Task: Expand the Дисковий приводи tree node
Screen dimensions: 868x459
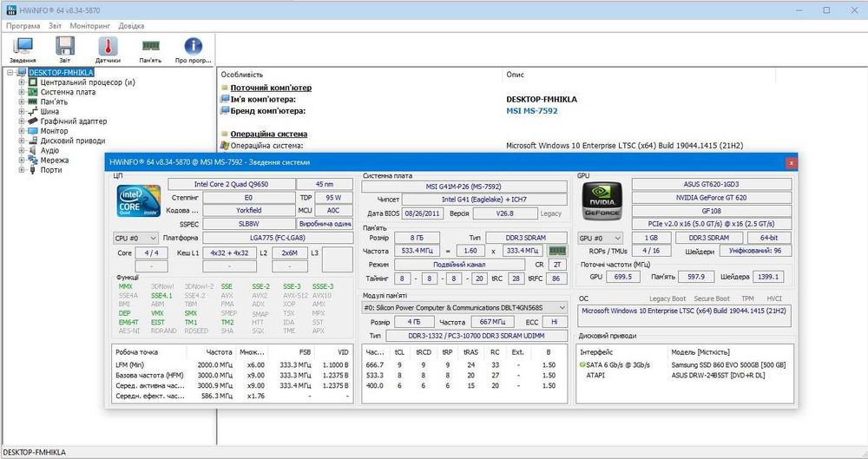Action: (22, 141)
